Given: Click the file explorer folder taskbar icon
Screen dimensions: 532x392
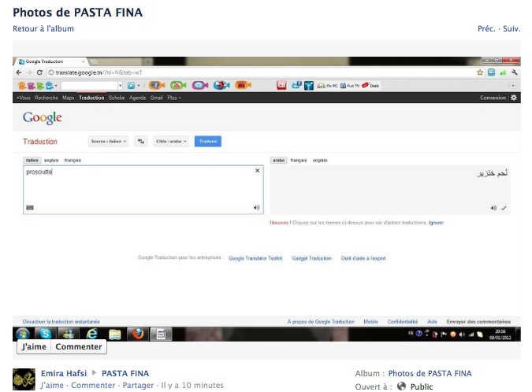Looking at the screenshot, I should [x=115, y=334].
